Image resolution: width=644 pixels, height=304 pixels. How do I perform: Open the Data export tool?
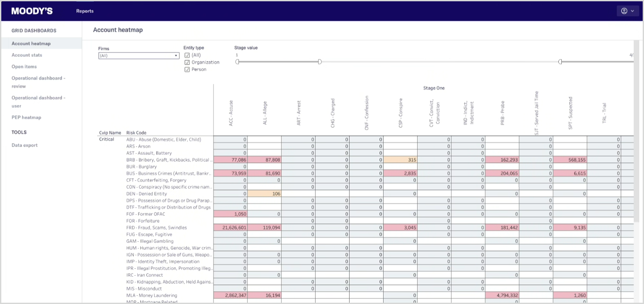pyautogui.click(x=25, y=145)
